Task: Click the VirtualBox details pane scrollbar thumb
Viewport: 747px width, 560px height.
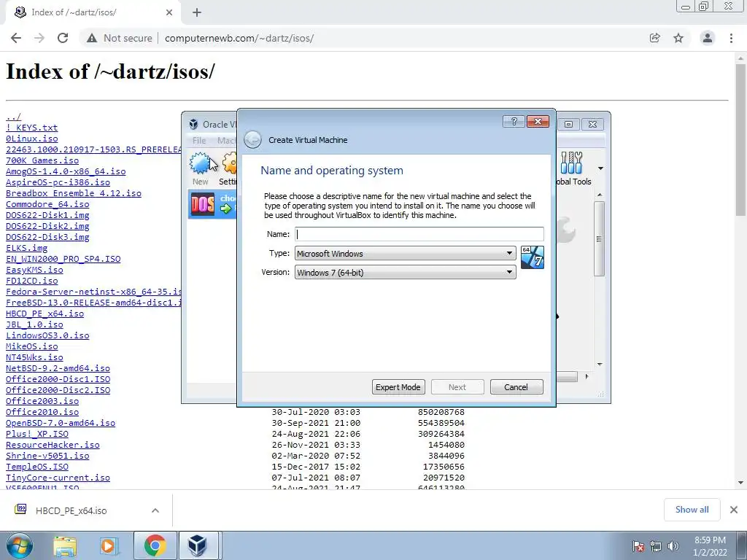Action: [599, 239]
